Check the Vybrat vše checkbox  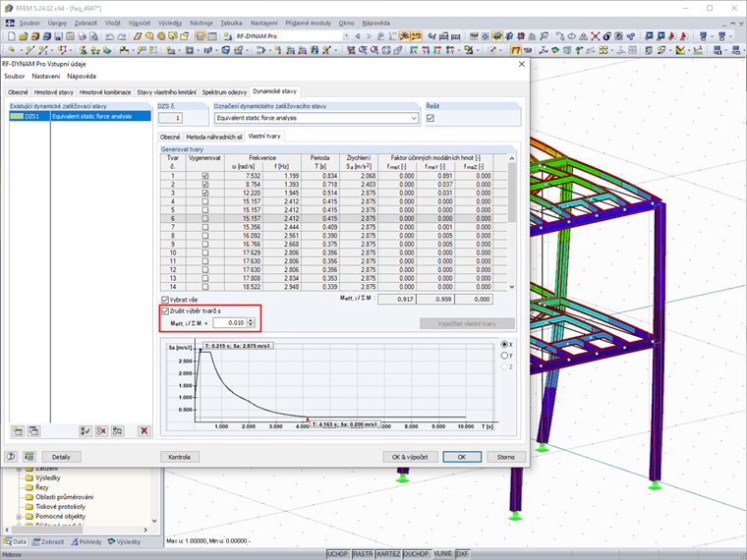(x=165, y=300)
